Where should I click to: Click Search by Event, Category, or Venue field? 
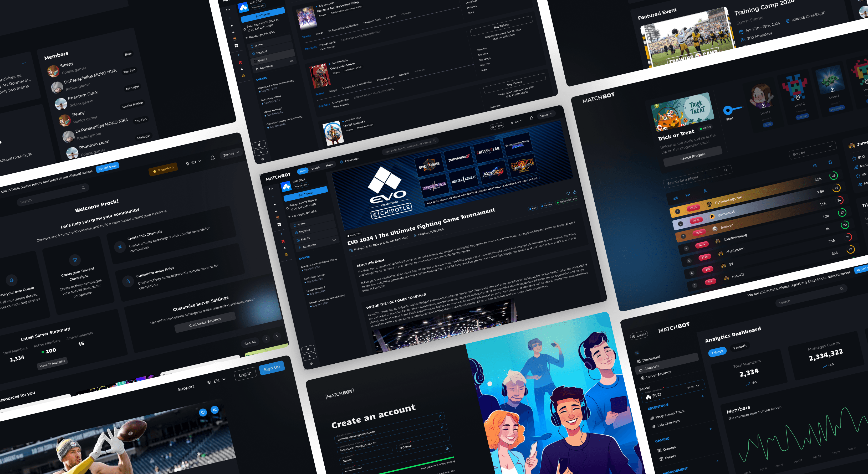click(409, 146)
